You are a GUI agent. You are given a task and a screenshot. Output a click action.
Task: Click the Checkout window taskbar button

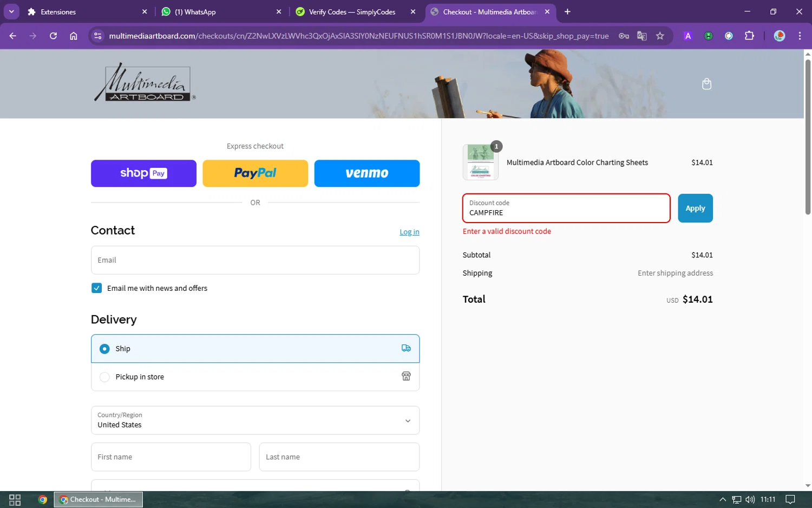pos(99,499)
